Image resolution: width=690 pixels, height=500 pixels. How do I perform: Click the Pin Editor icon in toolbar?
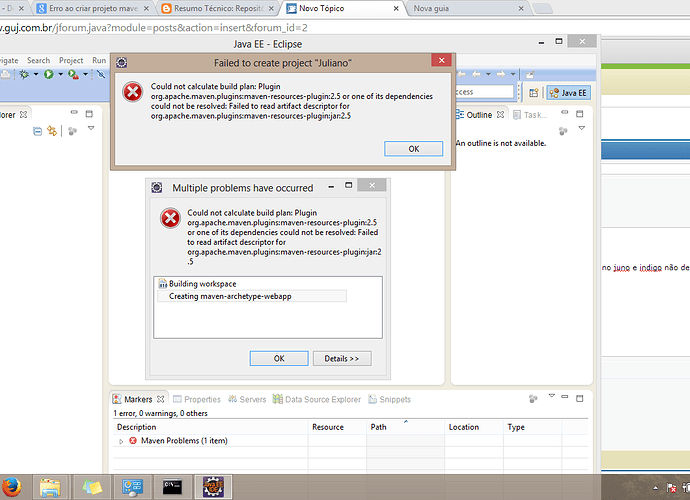530,74
